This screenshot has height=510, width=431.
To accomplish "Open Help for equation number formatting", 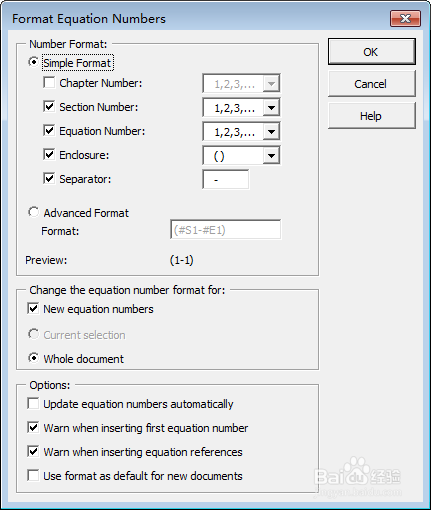I will click(372, 116).
